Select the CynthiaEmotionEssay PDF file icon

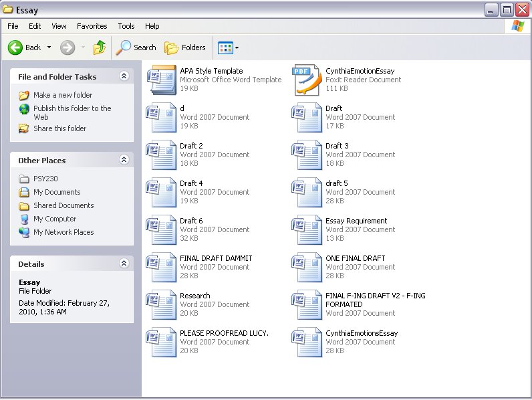pos(306,80)
